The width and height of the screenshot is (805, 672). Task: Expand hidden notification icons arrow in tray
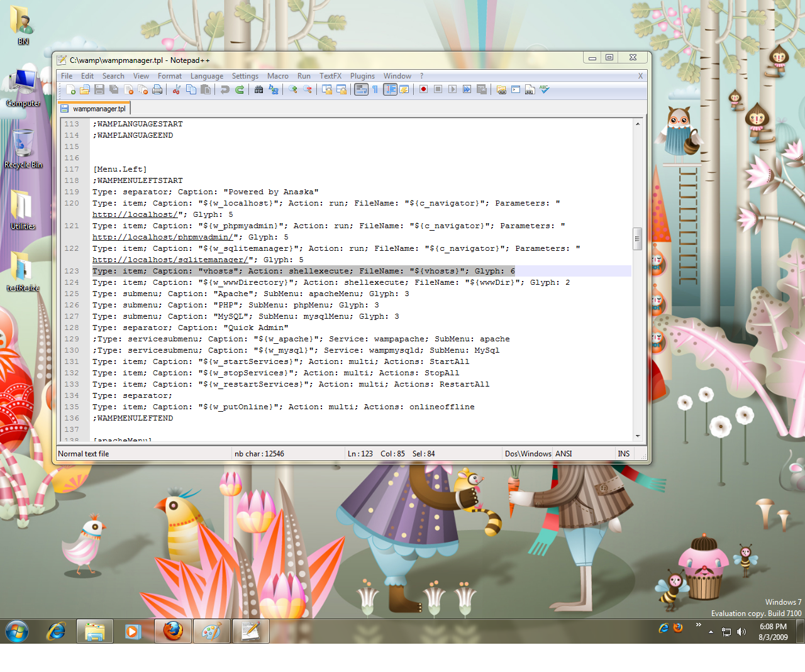[x=711, y=632]
